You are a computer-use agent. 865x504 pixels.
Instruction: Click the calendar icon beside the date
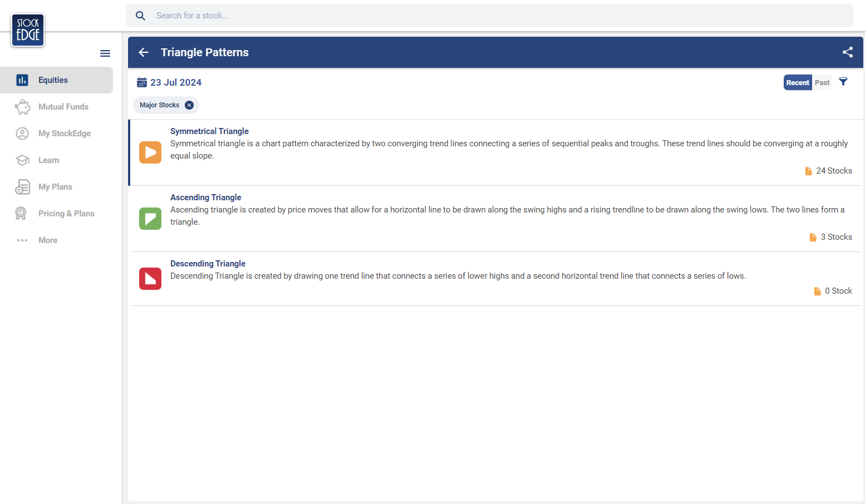(x=142, y=82)
